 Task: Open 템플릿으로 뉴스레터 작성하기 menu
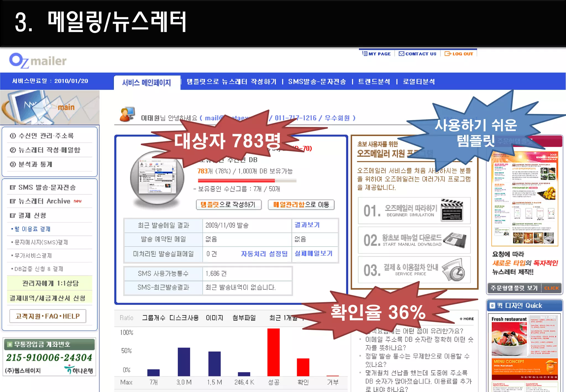[231, 82]
